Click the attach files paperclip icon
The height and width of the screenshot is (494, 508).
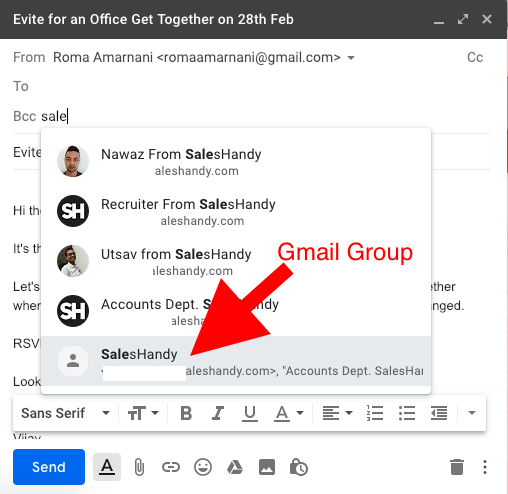tap(139, 467)
